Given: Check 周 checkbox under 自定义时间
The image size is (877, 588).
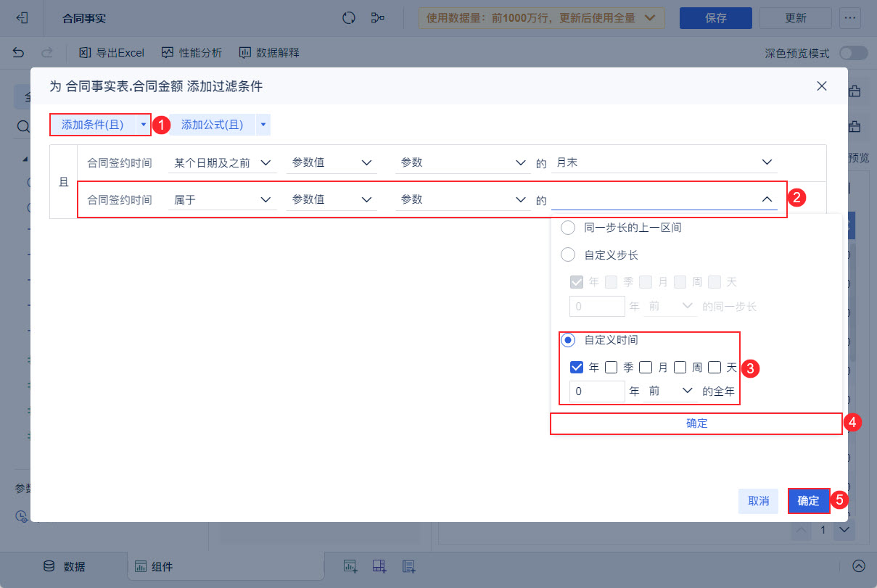Looking at the screenshot, I should (680, 367).
